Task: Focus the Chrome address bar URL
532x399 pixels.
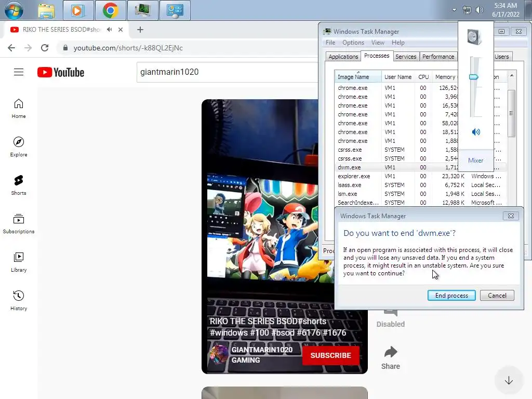Action: [128, 48]
